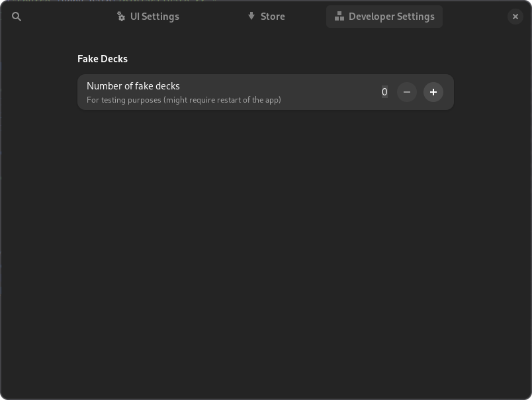Decrease the number of fake decks
Image resolution: width=532 pixels, height=400 pixels.
(x=407, y=92)
